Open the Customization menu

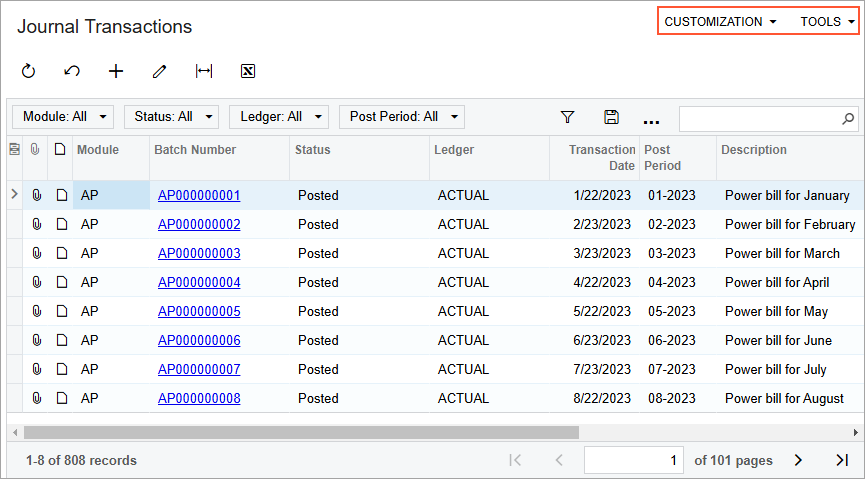(x=720, y=22)
